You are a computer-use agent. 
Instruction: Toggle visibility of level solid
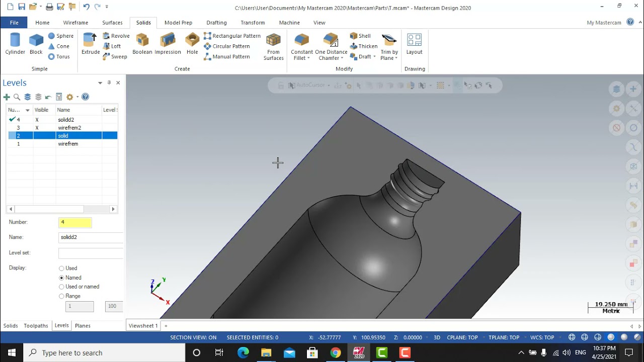pos(44,136)
